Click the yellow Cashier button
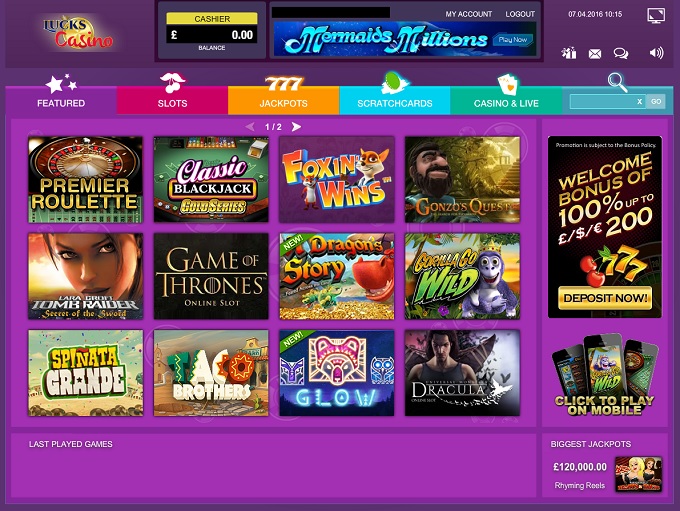 coord(212,19)
